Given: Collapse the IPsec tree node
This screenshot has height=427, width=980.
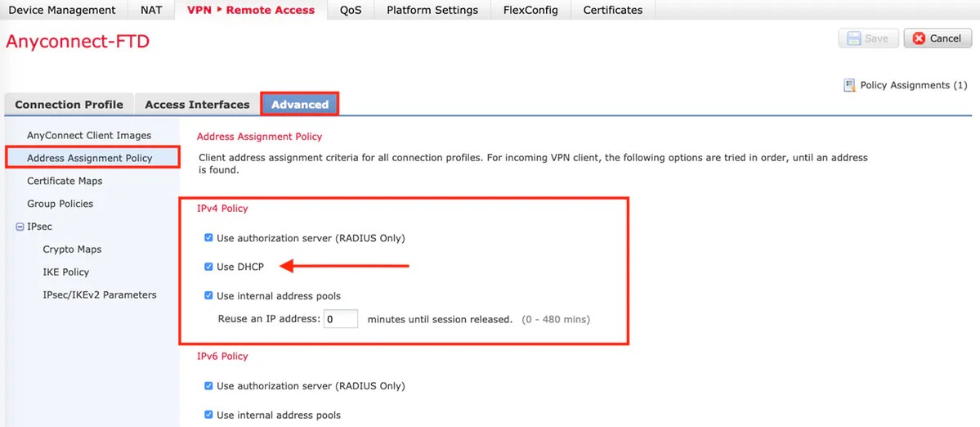Looking at the screenshot, I should point(19,227).
